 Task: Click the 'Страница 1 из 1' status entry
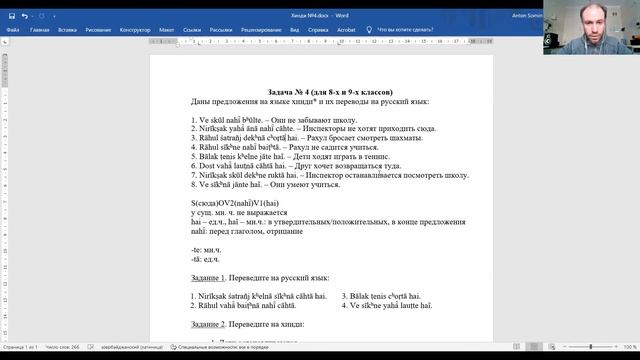20,347
